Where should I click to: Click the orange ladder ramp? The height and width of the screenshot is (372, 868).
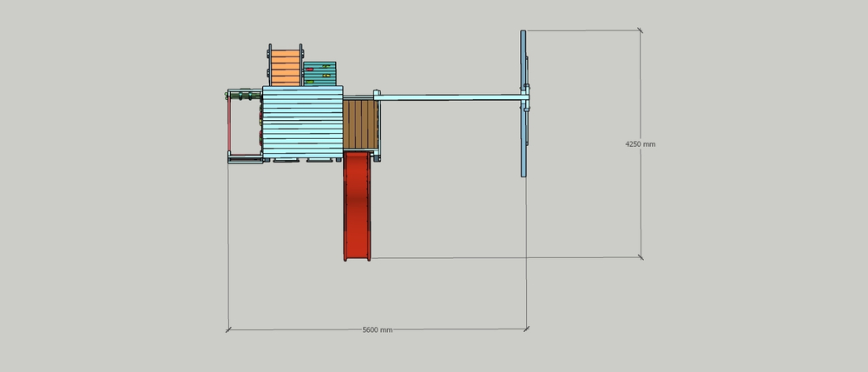point(284,65)
